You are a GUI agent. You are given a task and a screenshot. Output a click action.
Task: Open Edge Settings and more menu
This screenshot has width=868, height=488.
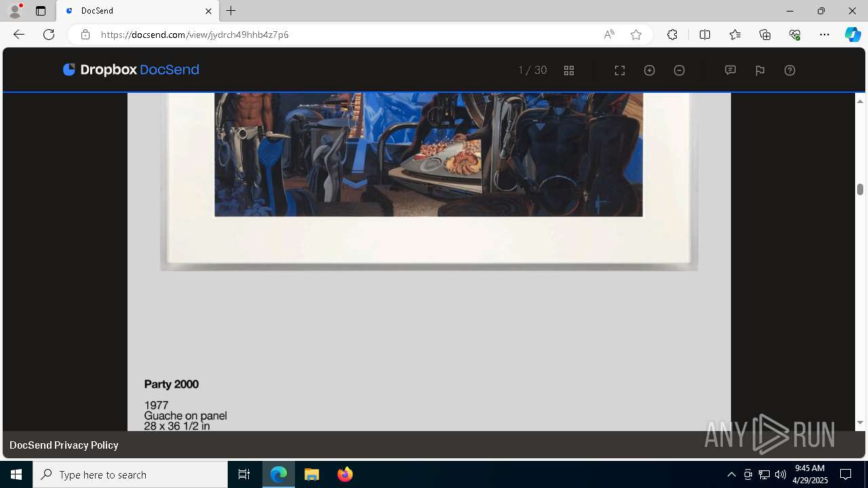825,35
